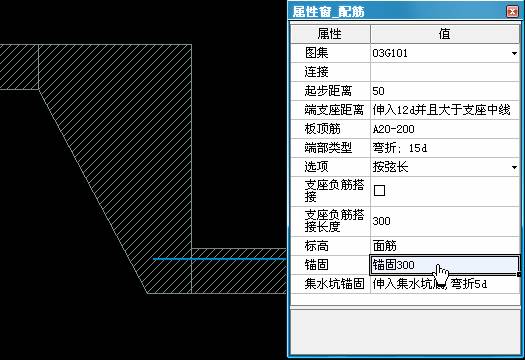The width and height of the screenshot is (525, 360).
Task: Close the 属性窗_配筋 properties window
Action: (x=512, y=12)
